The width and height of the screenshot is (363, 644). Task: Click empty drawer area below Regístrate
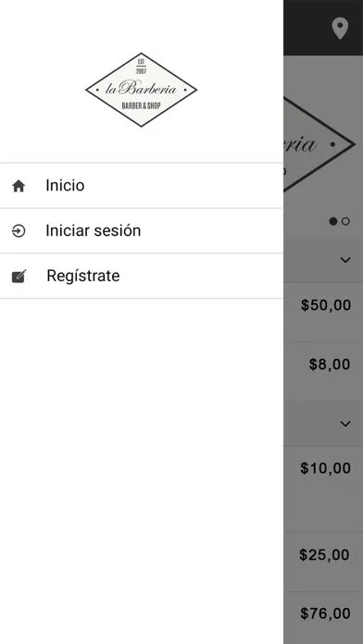point(142,471)
